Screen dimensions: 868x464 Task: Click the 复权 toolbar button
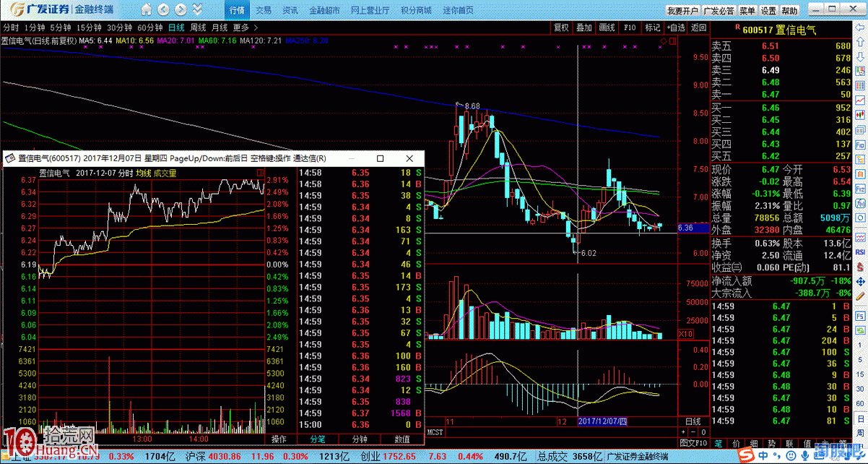(x=561, y=27)
